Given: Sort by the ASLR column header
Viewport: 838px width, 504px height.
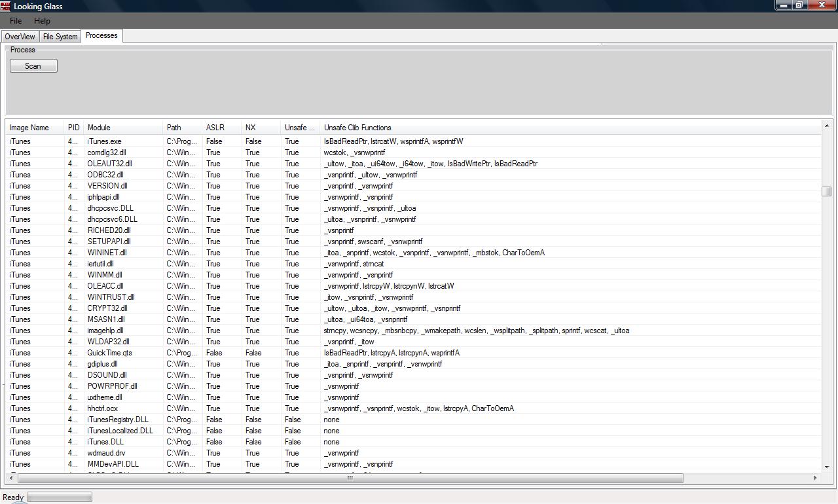Looking at the screenshot, I should pyautogui.click(x=221, y=128).
